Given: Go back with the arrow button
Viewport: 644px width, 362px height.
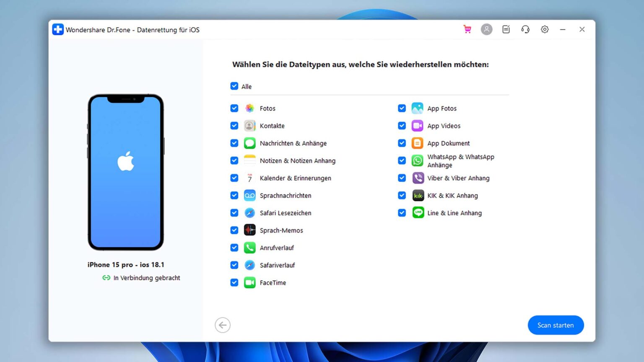Looking at the screenshot, I should click(x=223, y=325).
